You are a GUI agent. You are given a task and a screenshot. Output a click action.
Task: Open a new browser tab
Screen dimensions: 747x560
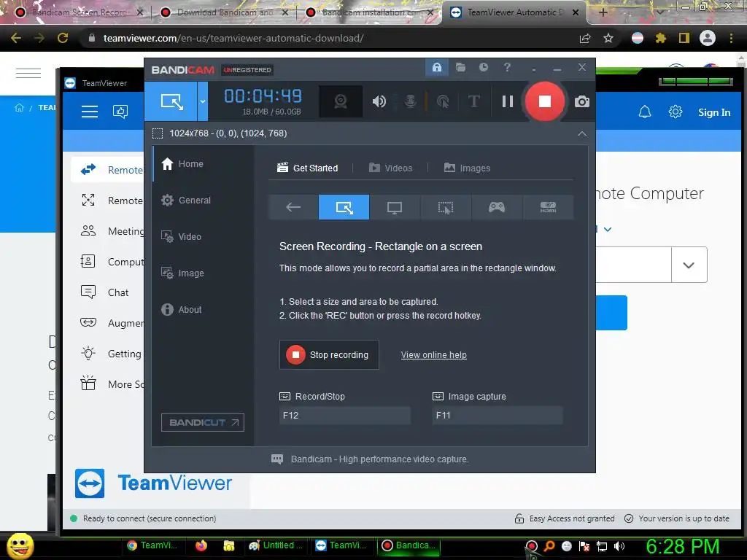pos(603,12)
